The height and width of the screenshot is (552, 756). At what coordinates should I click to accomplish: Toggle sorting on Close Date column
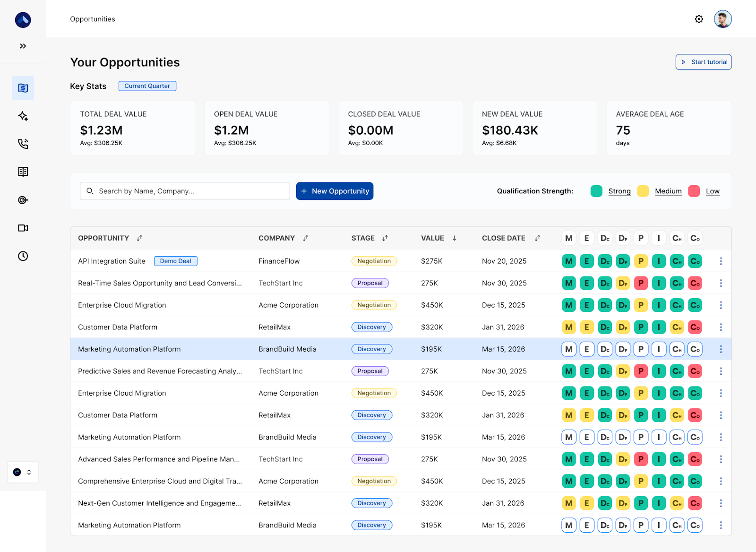(x=537, y=238)
